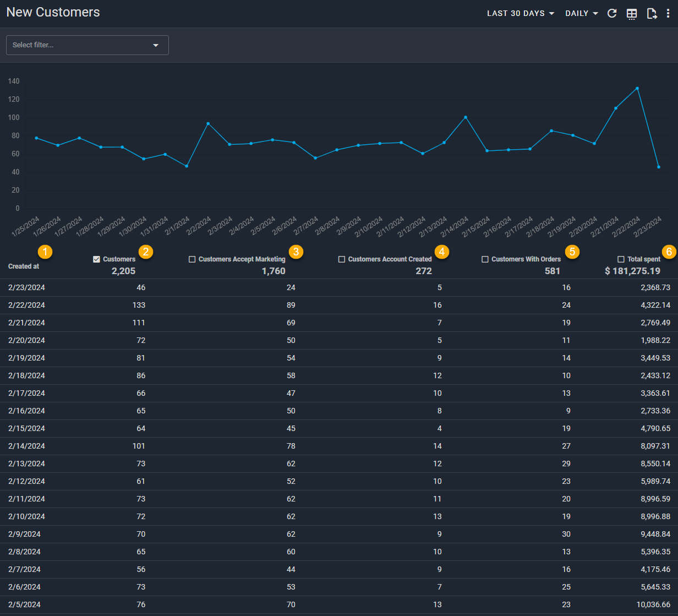The height and width of the screenshot is (616, 678).
Task: Refresh the New Customers report
Action: (x=611, y=14)
